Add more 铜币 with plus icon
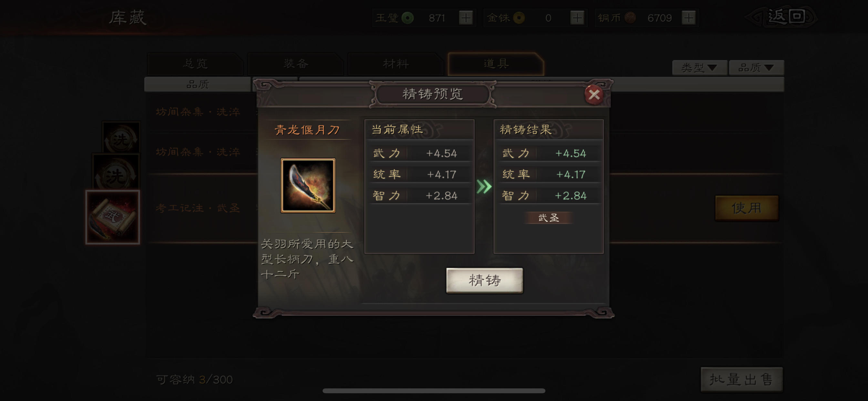Viewport: 868px width, 401px height. 688,17
